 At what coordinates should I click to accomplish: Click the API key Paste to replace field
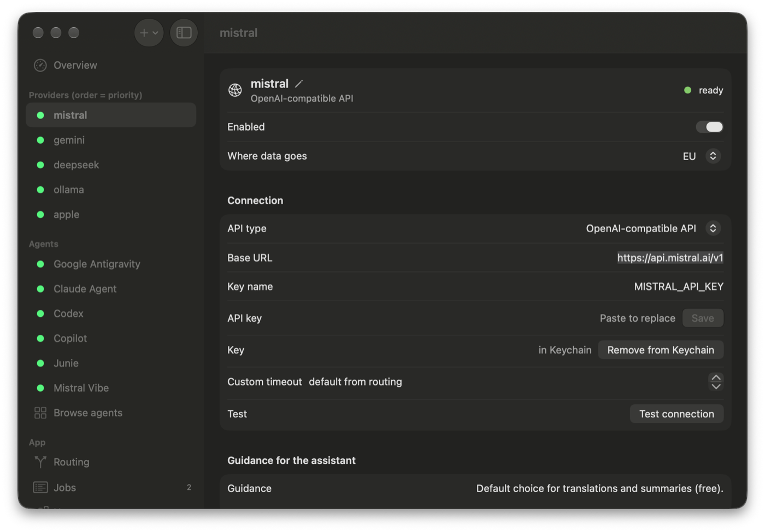pyautogui.click(x=637, y=318)
